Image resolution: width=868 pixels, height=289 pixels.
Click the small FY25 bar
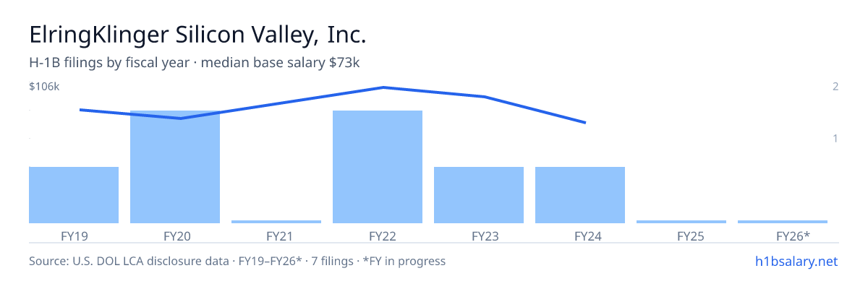tap(681, 222)
